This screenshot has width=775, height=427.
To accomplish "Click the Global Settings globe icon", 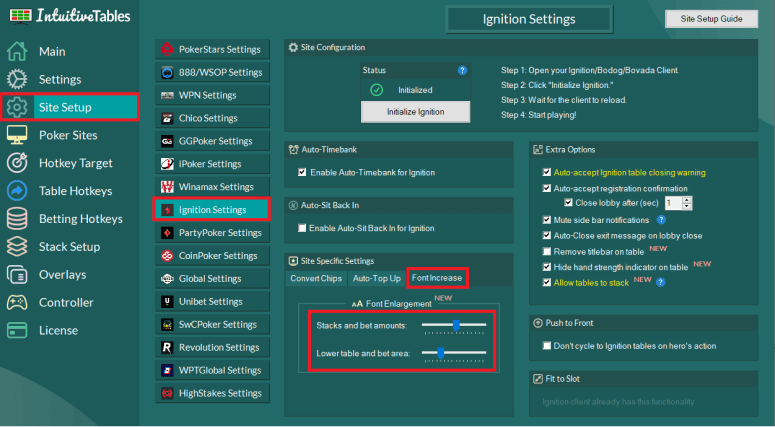I will click(x=167, y=278).
